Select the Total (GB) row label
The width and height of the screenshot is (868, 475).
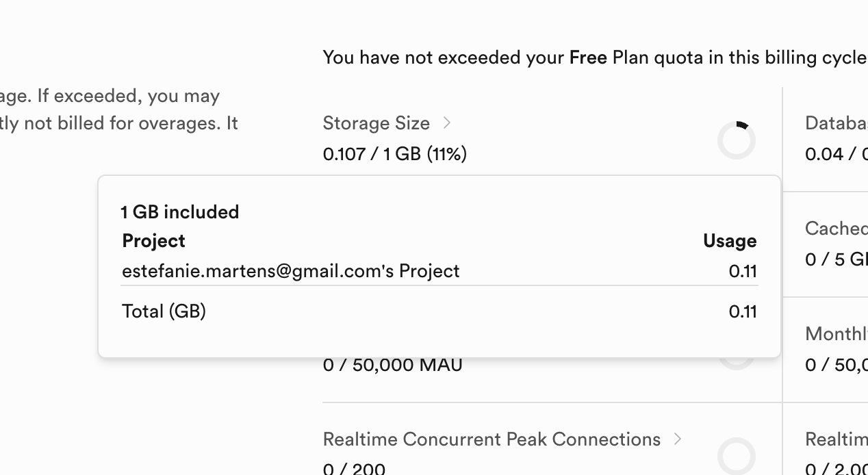point(164,311)
